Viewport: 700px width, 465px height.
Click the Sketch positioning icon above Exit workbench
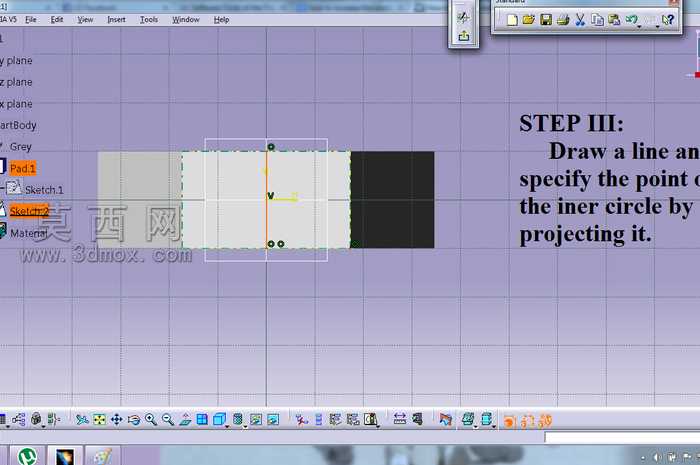tap(463, 17)
